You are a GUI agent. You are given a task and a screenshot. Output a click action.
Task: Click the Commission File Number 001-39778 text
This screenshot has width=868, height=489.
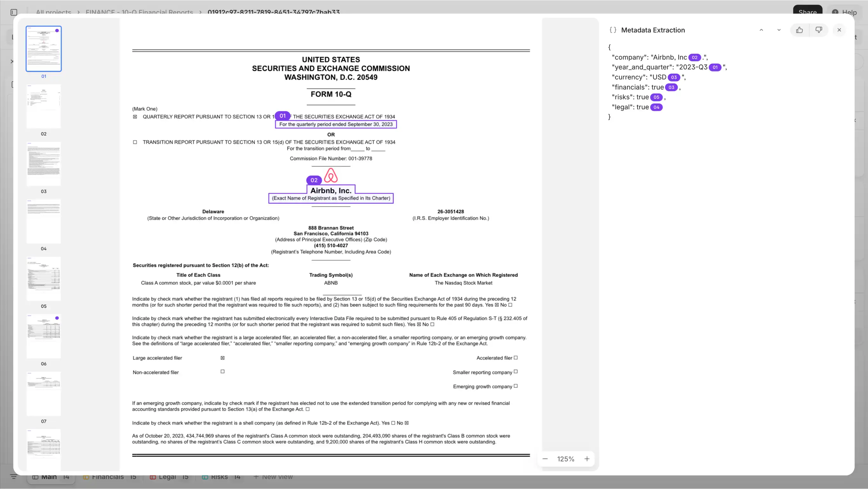pos(331,159)
